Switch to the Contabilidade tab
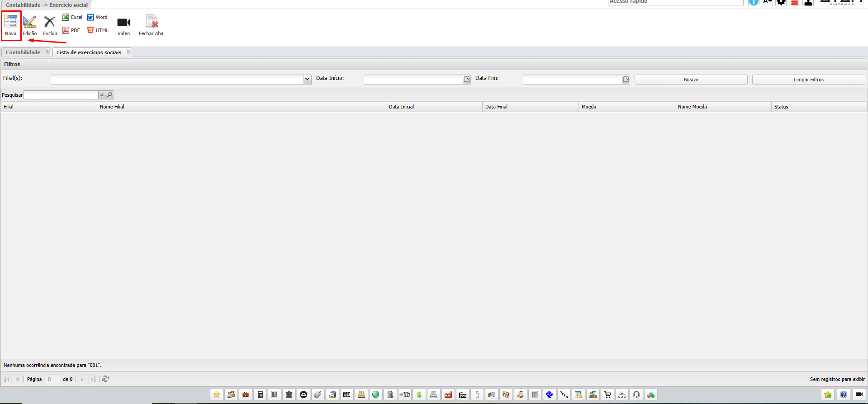Image resolution: width=868 pixels, height=404 pixels. (23, 52)
